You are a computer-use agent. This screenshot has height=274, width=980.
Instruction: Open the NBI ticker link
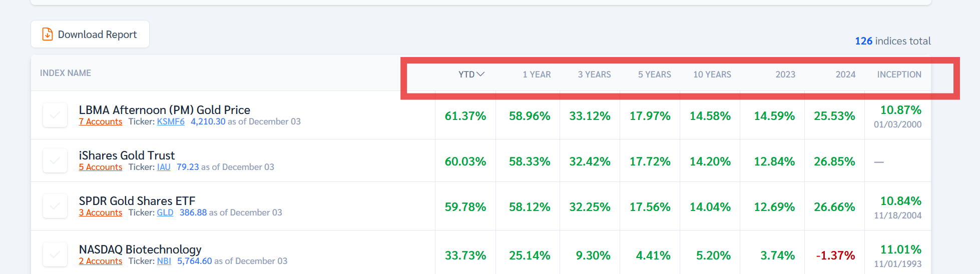[164, 261]
